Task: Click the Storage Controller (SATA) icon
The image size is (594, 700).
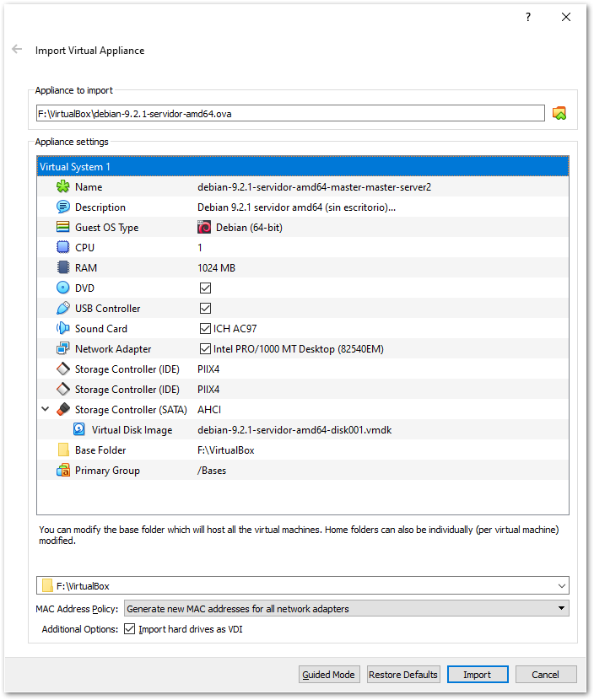Action: click(63, 409)
